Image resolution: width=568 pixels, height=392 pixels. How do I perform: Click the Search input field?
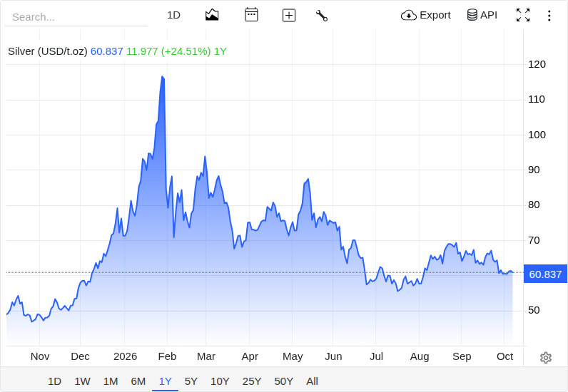(x=76, y=17)
